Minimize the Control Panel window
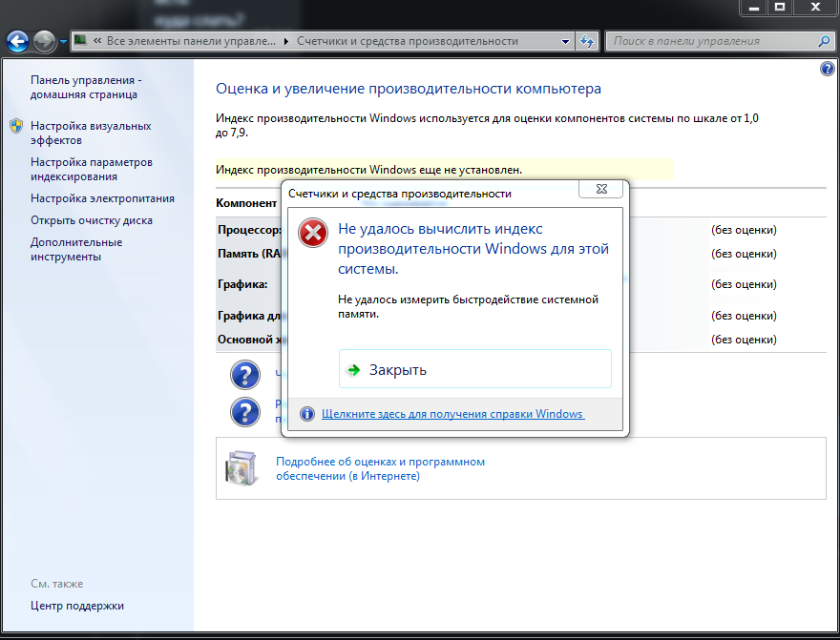 [754, 8]
